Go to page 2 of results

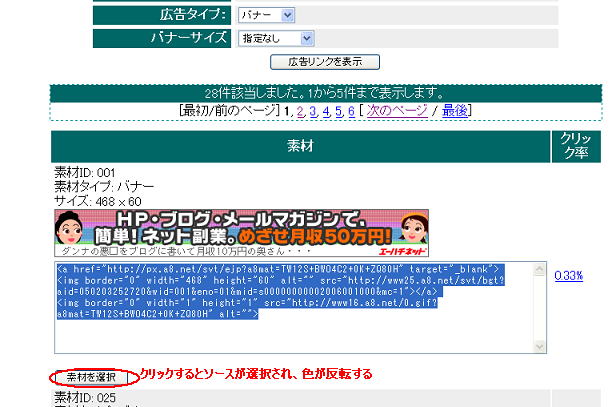pos(298,110)
